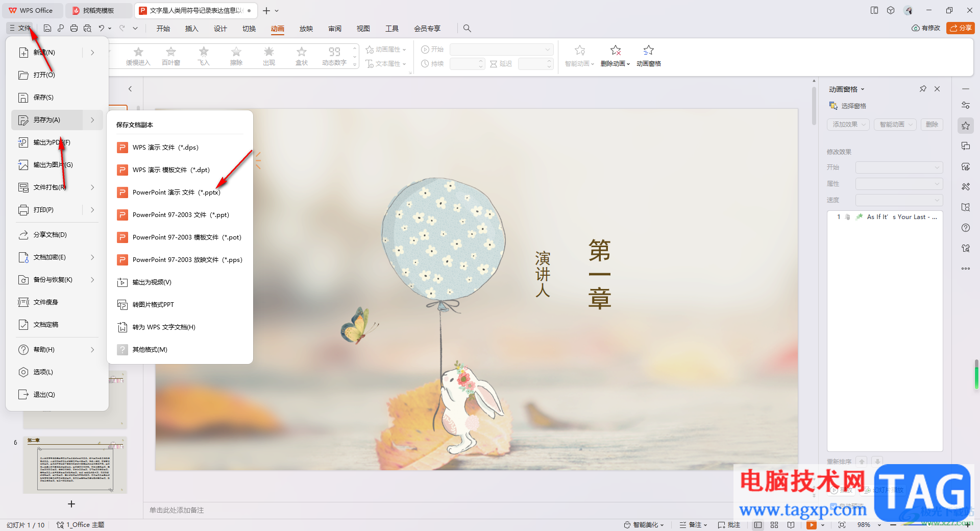
Task: Click the 删除动画 (delete animation) icon
Action: point(616,51)
